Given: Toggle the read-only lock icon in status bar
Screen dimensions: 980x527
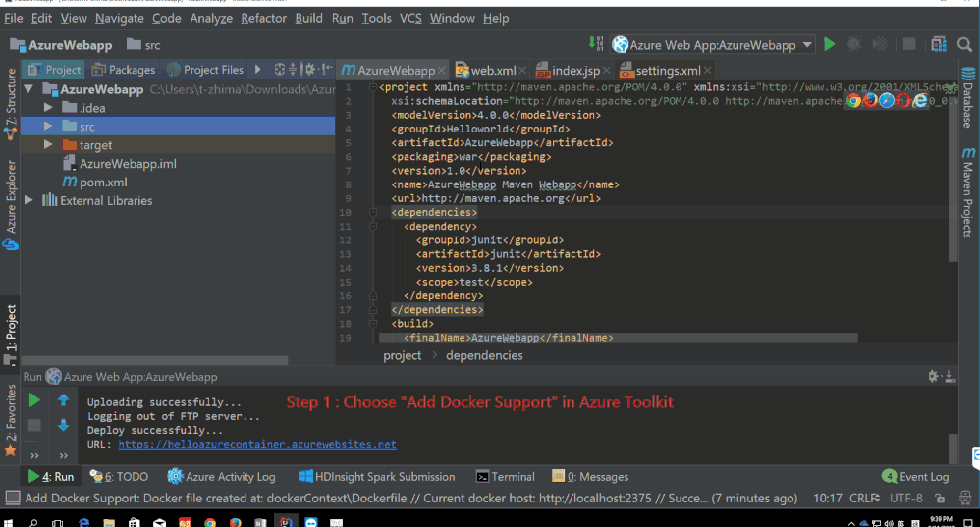Looking at the screenshot, I should pyautogui.click(x=940, y=498).
